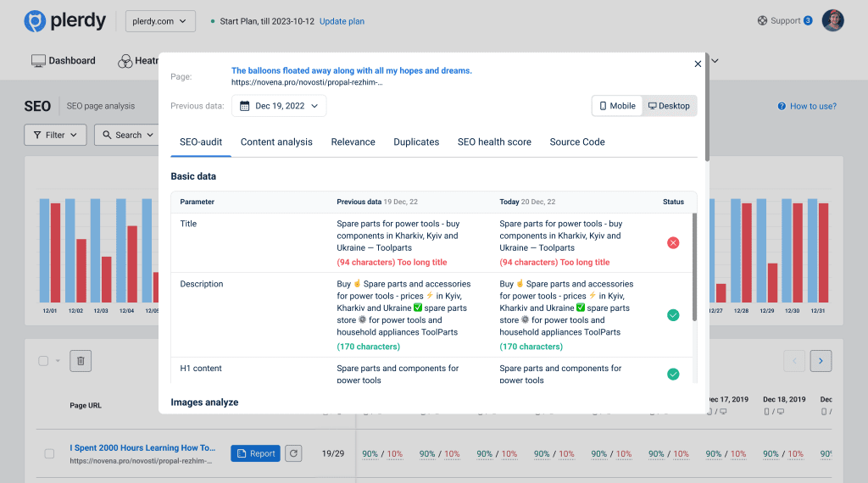Image resolution: width=868 pixels, height=483 pixels.
Task: Open the SEO health score tab
Action: coord(494,142)
